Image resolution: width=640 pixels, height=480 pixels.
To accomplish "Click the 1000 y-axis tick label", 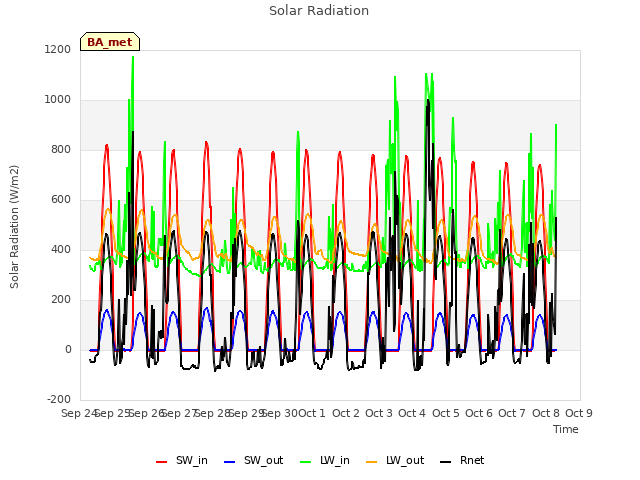I will click(x=58, y=100).
